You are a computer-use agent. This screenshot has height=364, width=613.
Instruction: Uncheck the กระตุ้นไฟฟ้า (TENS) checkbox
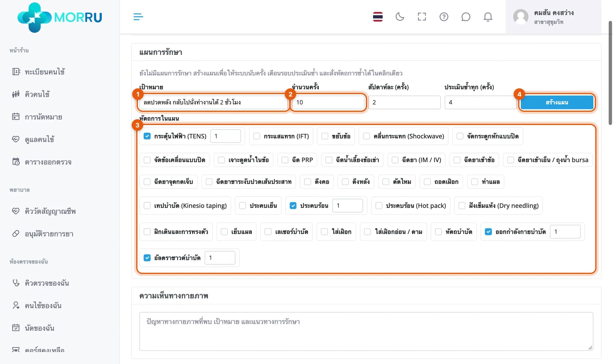(147, 136)
